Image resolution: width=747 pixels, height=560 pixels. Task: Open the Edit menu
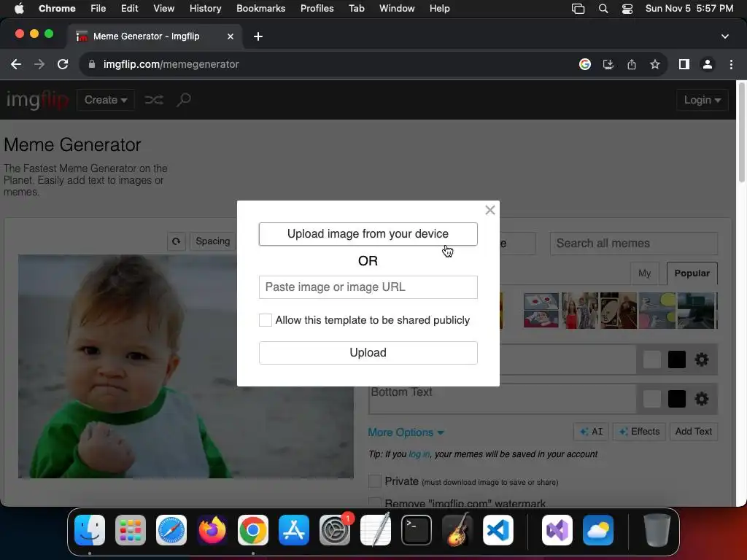click(x=129, y=8)
